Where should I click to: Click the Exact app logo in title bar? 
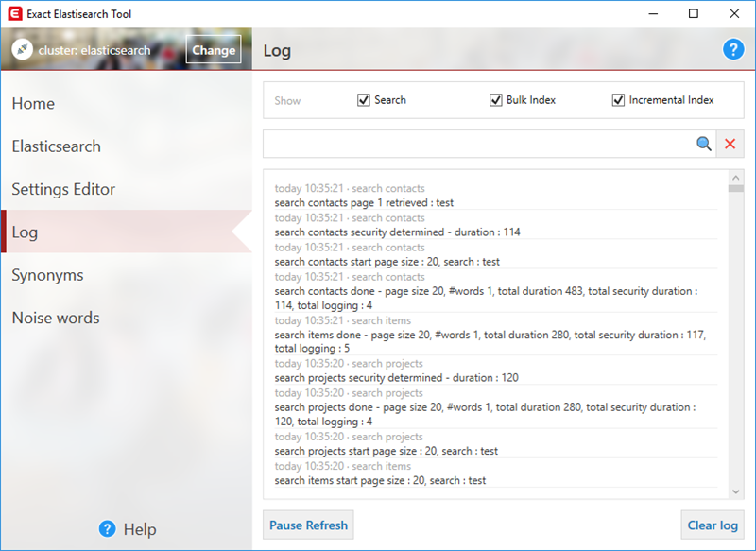click(x=13, y=13)
